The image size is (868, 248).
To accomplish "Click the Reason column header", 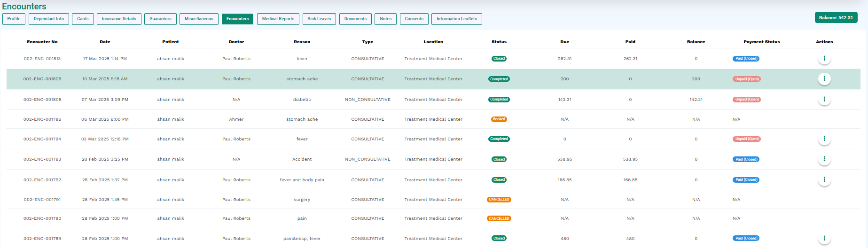I will pyautogui.click(x=302, y=42).
